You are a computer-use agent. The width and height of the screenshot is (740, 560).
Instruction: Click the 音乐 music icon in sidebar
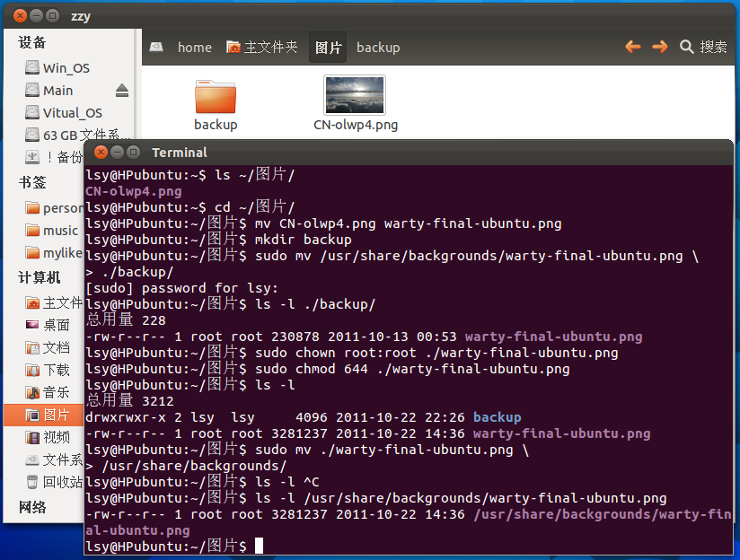tap(32, 392)
